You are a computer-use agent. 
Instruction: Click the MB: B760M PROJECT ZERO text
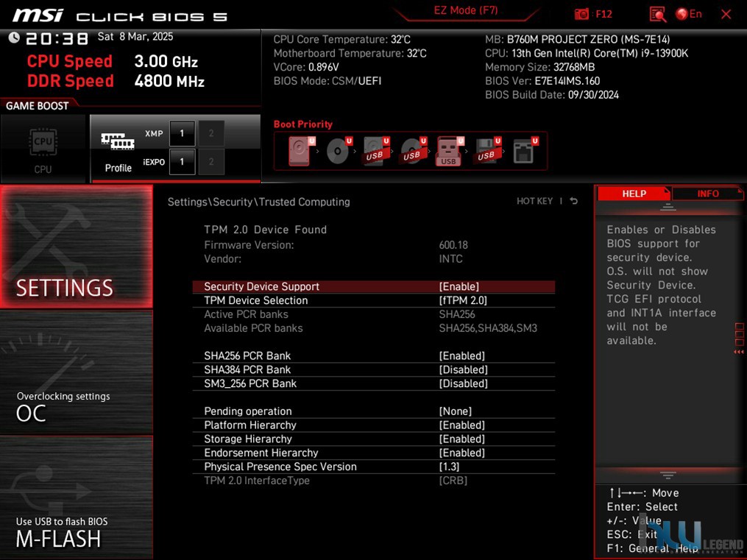[578, 39]
